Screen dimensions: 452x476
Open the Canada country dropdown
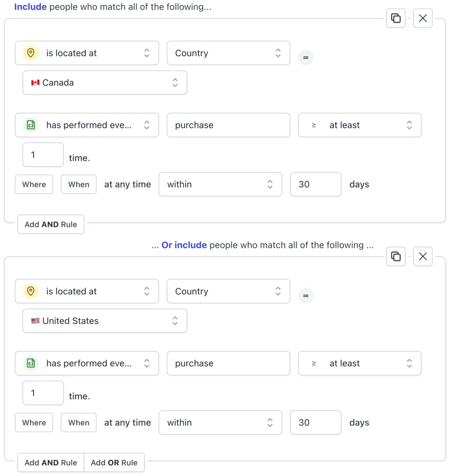click(105, 82)
